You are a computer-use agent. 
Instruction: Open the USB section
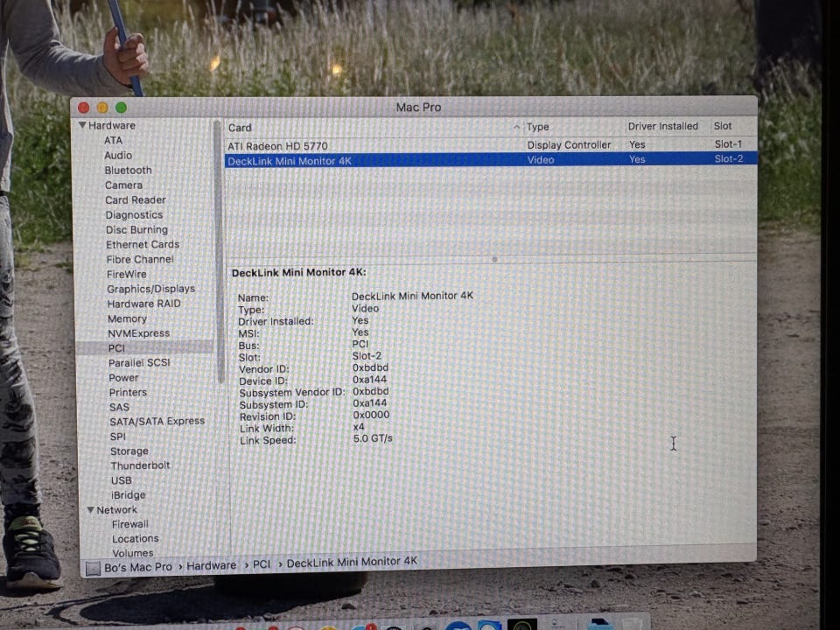[x=121, y=480]
